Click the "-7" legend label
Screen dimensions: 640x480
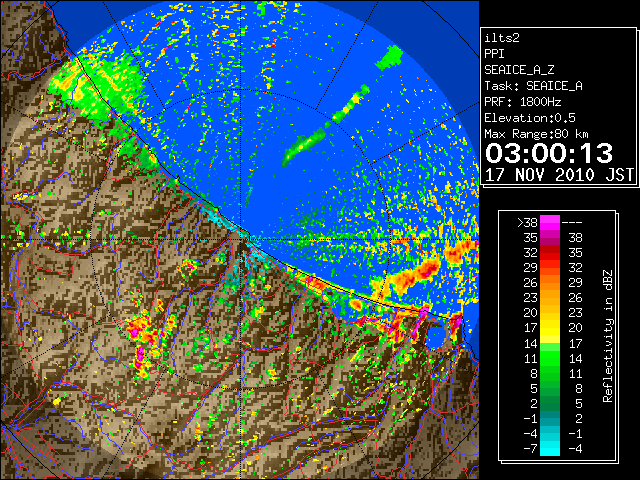click(x=530, y=449)
